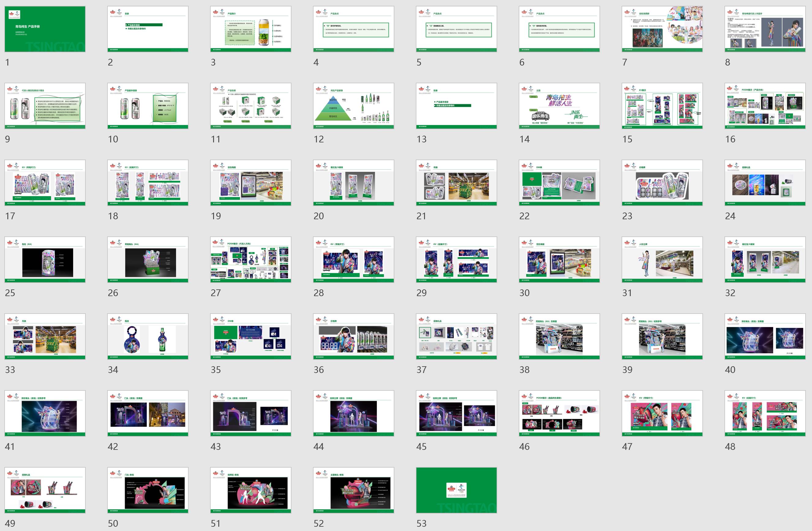The image size is (812, 531).
Task: Select slide thumbnail number 5
Action: coord(457,29)
